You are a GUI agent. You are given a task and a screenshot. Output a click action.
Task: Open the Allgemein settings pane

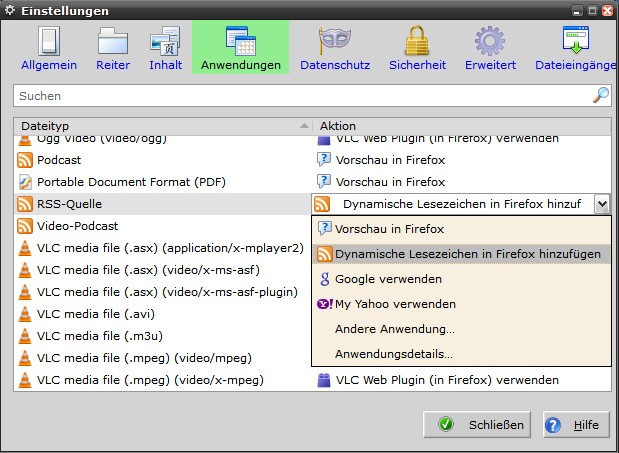tap(49, 48)
